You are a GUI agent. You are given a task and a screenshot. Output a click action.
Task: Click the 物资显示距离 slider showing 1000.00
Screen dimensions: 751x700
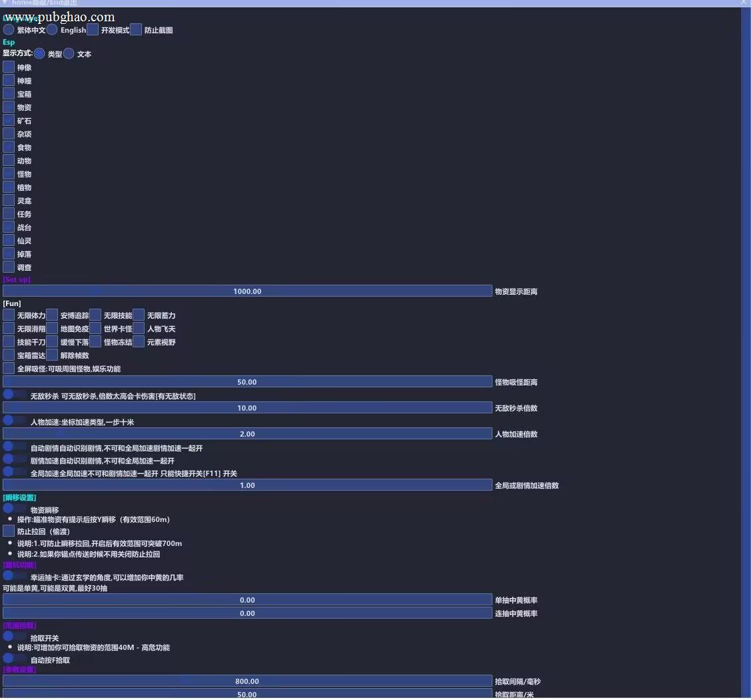pyautogui.click(x=247, y=291)
